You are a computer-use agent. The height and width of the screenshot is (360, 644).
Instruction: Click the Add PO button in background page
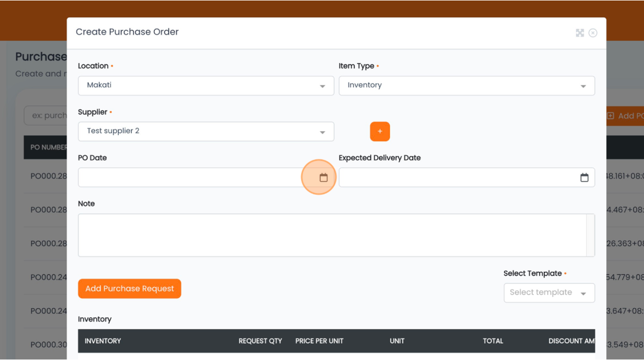(x=625, y=116)
